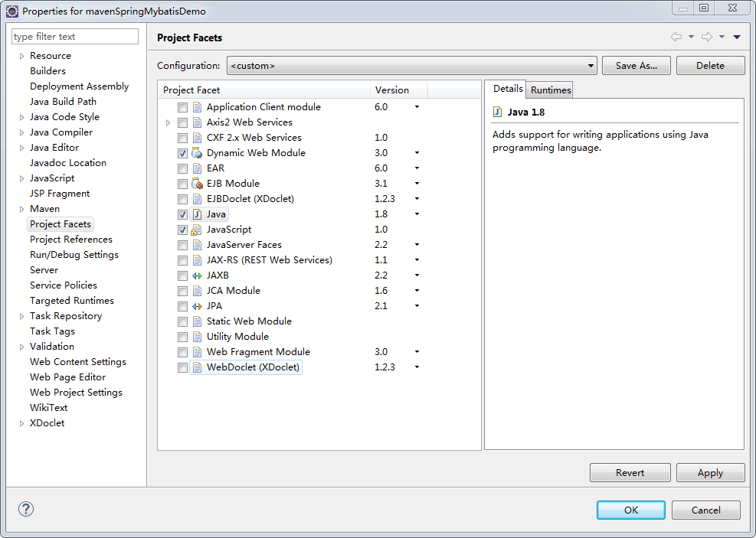
Task: Expand the Maven tree node
Action: pyautogui.click(x=21, y=210)
